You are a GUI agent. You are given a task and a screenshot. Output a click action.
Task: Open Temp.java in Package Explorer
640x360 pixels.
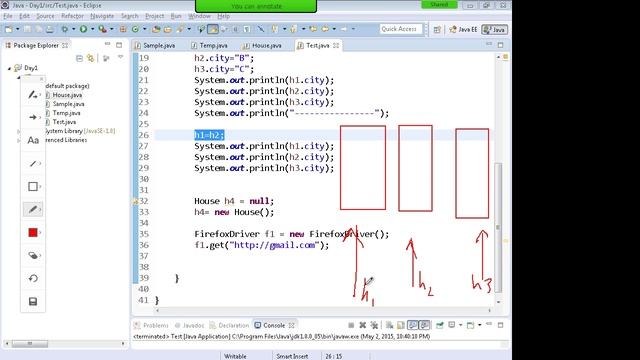(x=66, y=113)
